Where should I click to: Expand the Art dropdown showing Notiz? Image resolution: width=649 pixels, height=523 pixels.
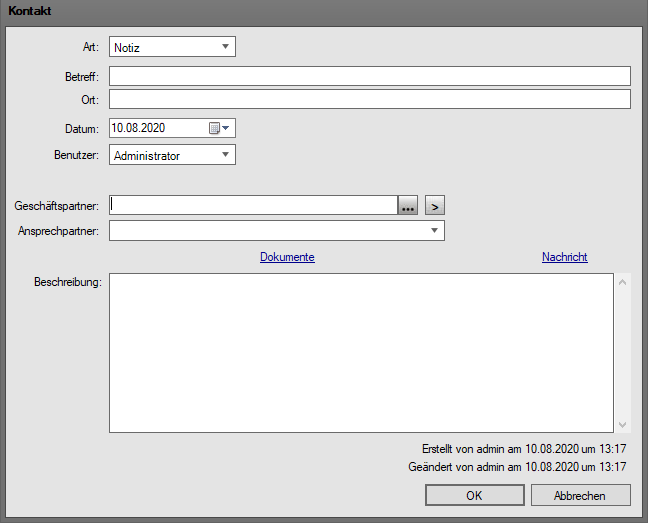coord(225,46)
